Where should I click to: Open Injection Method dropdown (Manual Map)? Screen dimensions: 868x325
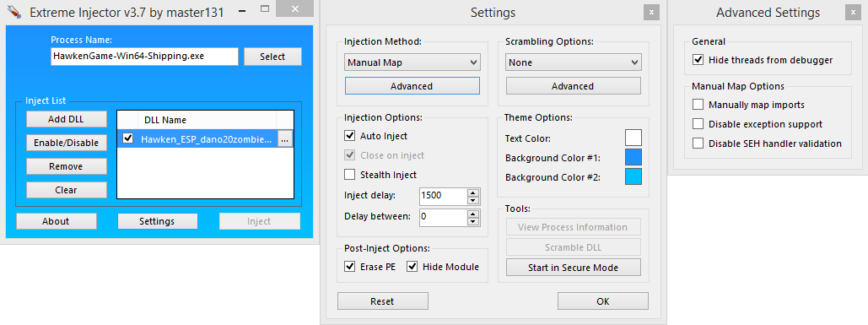pyautogui.click(x=412, y=62)
